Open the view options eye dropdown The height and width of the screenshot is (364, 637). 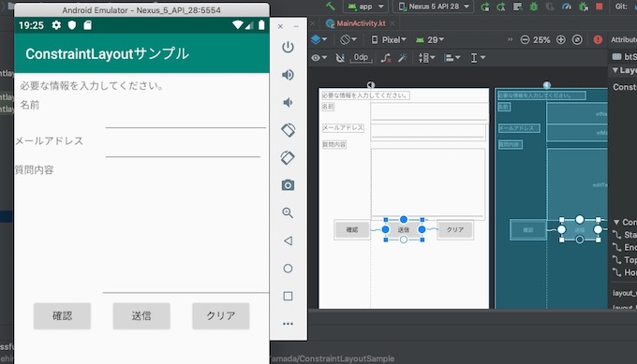tap(318, 58)
